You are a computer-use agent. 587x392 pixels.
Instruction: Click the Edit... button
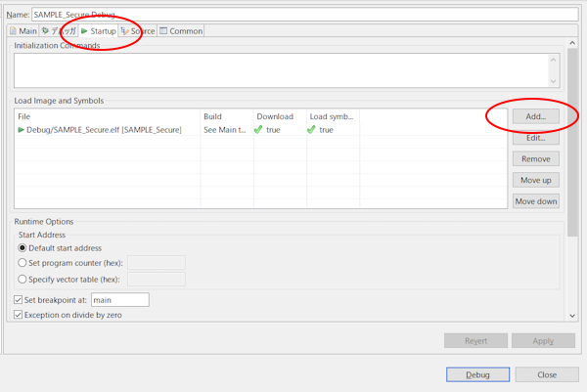coord(535,138)
